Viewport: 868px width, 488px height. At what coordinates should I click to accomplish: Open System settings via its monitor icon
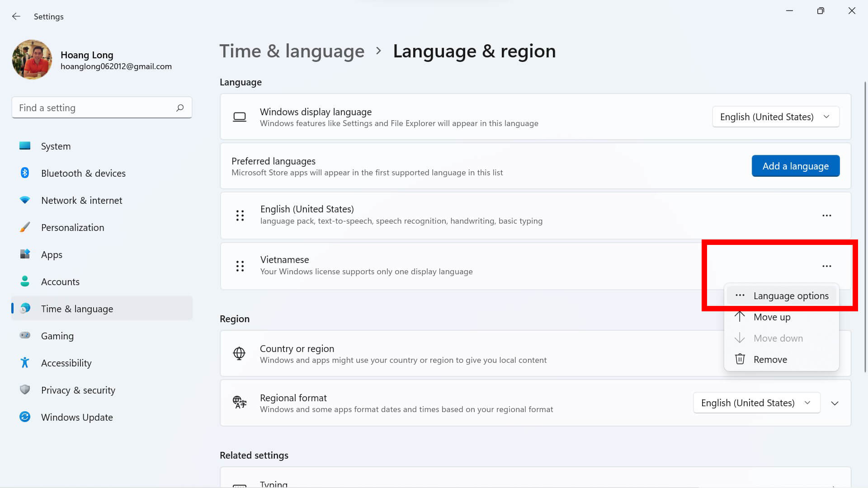(25, 145)
